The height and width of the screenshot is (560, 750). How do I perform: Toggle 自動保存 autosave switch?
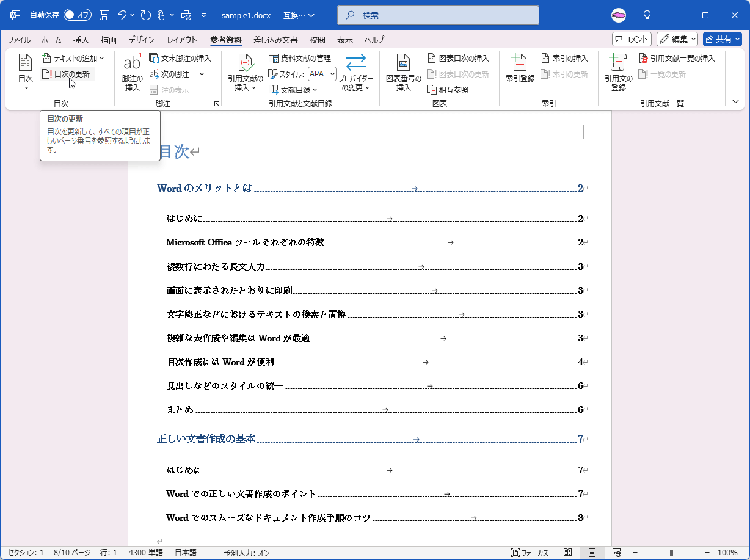[x=78, y=15]
